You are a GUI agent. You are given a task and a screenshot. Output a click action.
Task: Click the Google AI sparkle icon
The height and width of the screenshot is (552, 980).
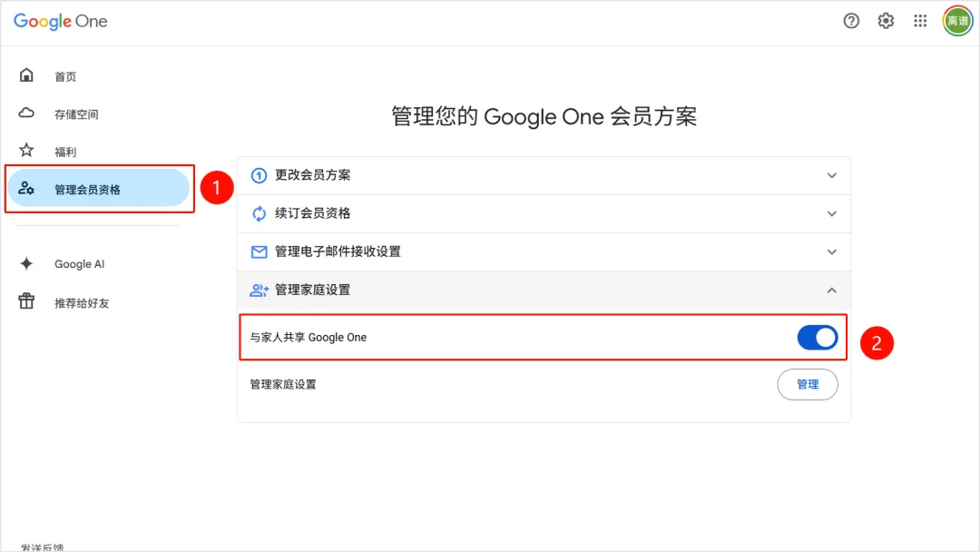pyautogui.click(x=26, y=263)
